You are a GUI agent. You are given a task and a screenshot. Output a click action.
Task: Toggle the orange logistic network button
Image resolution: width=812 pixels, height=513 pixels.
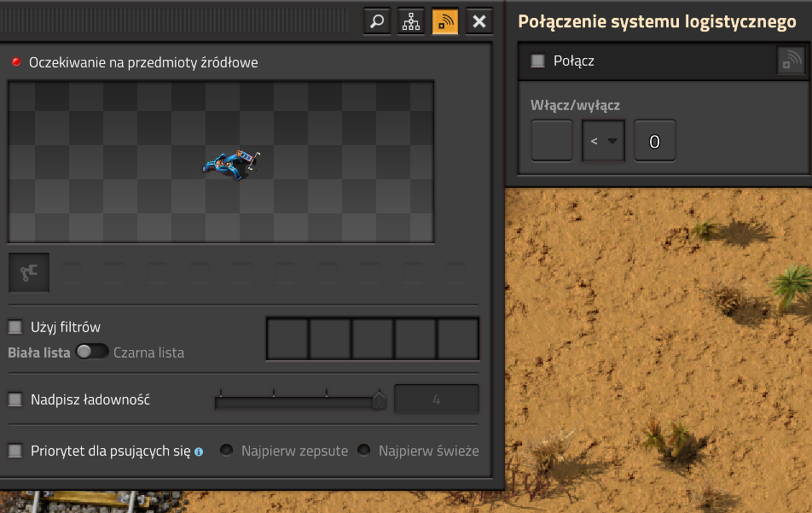pyautogui.click(x=445, y=21)
